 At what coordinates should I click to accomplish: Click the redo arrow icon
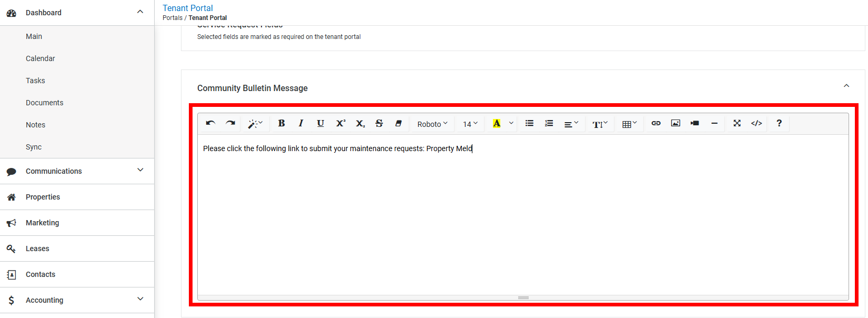click(230, 123)
